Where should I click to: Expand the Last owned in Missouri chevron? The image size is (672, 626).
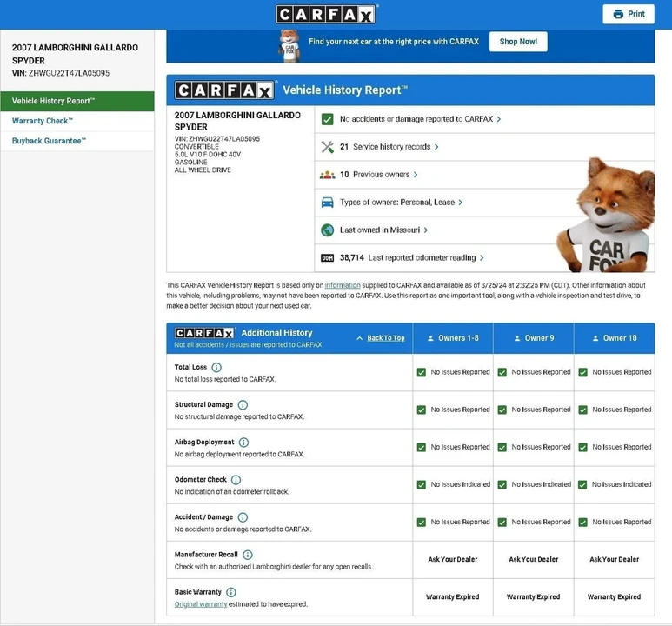click(x=426, y=230)
